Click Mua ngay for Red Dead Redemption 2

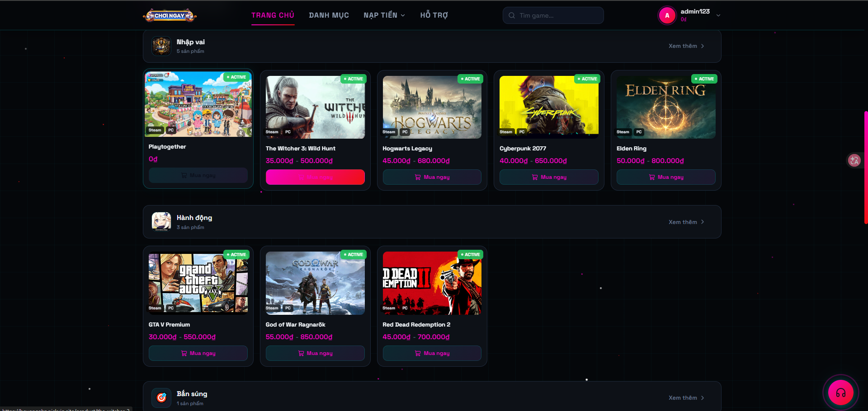[432, 353]
